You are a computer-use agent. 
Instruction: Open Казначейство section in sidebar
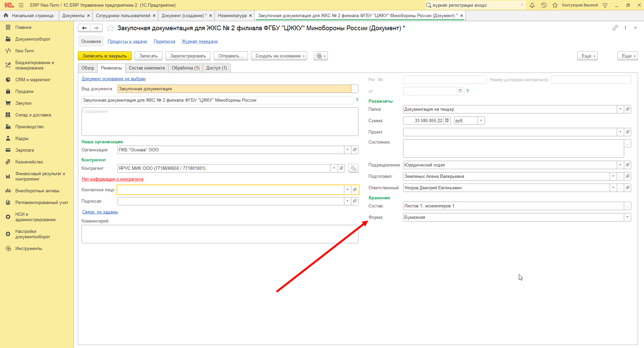(x=29, y=162)
